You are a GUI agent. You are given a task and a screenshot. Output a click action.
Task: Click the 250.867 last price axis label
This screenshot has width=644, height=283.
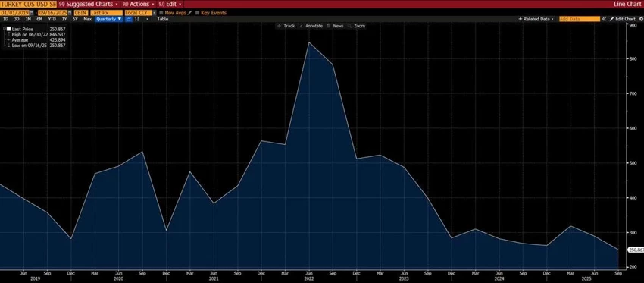click(636, 250)
